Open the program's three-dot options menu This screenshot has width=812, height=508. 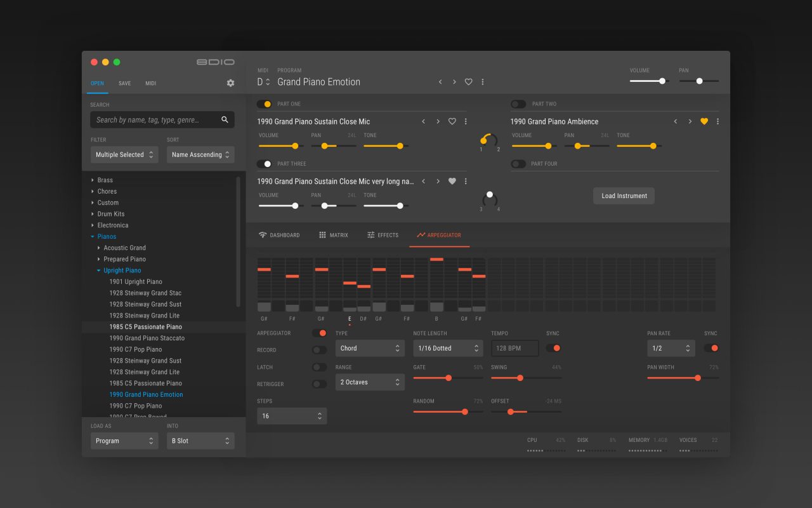coord(483,82)
